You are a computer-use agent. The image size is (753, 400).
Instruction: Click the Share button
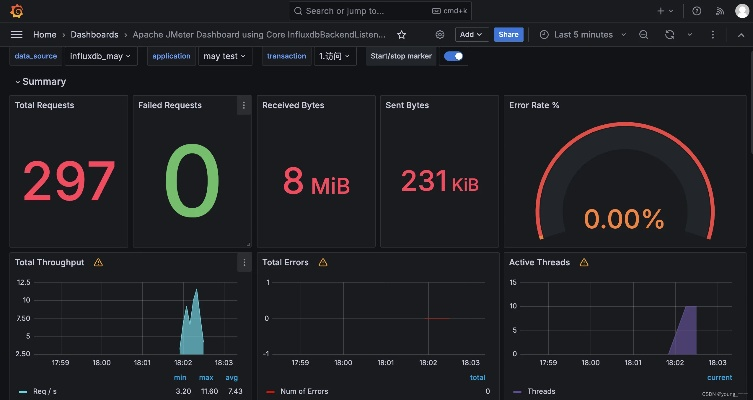pyautogui.click(x=508, y=34)
